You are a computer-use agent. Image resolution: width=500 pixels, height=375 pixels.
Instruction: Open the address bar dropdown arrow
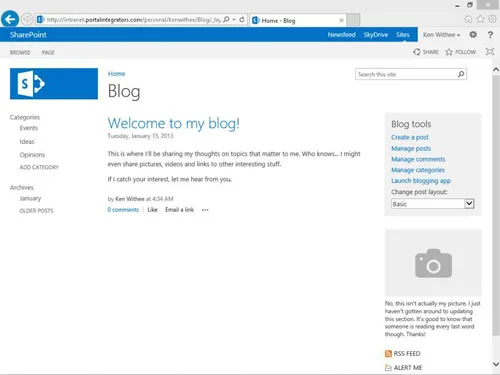(x=234, y=20)
